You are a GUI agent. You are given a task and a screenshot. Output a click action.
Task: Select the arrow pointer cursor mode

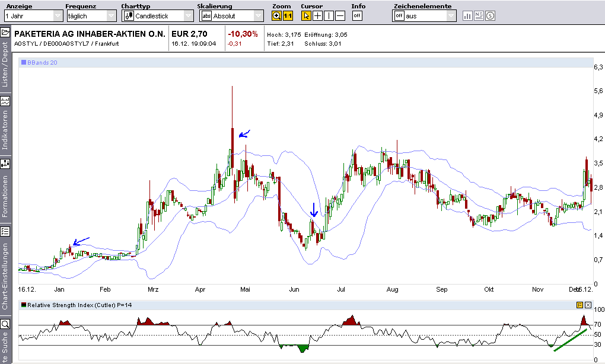pyautogui.click(x=306, y=16)
